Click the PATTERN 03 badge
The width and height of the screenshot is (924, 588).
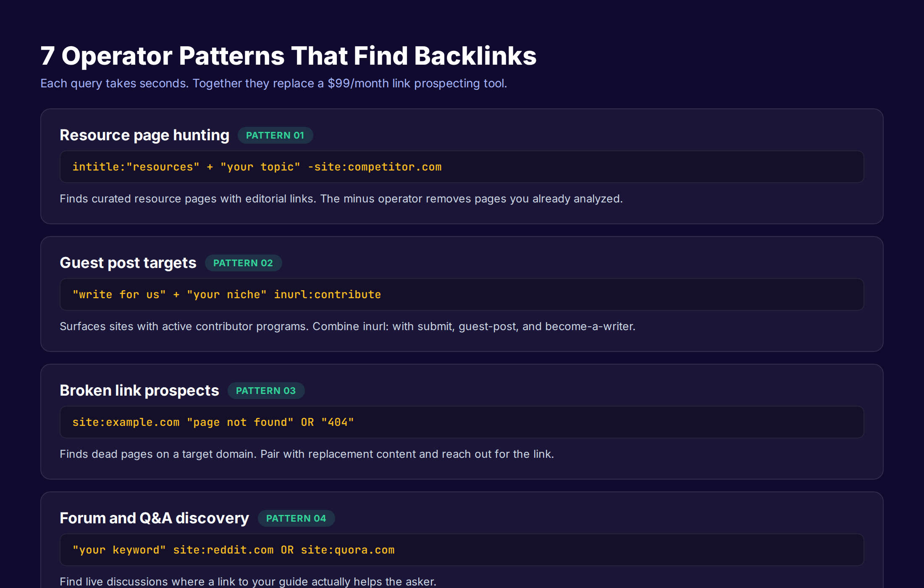coord(266,391)
